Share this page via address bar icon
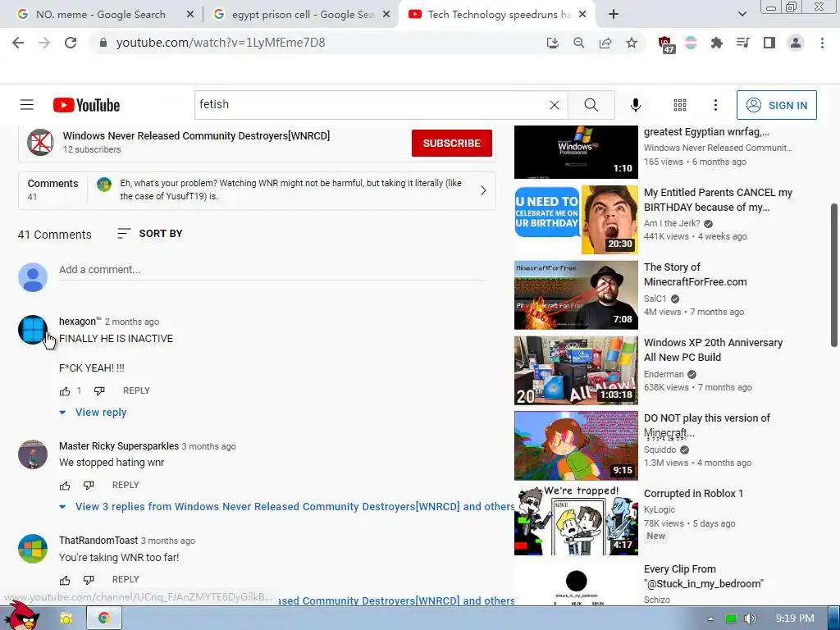The image size is (840, 630). tap(605, 43)
